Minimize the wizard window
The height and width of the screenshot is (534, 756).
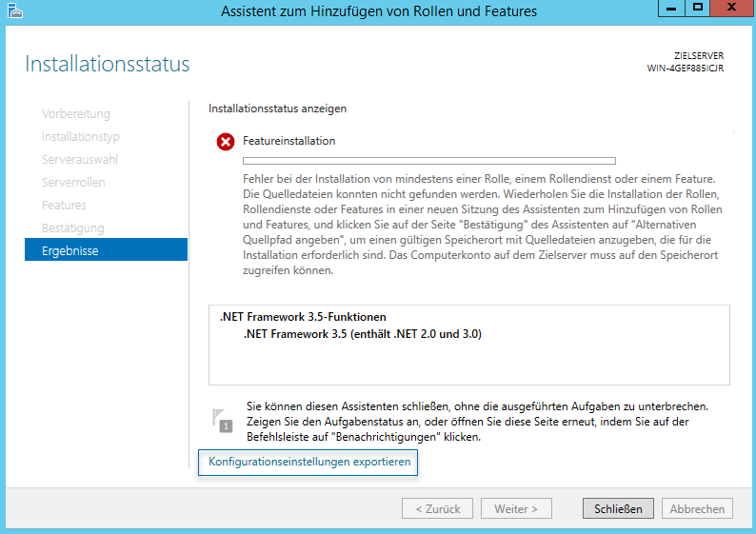(671, 9)
